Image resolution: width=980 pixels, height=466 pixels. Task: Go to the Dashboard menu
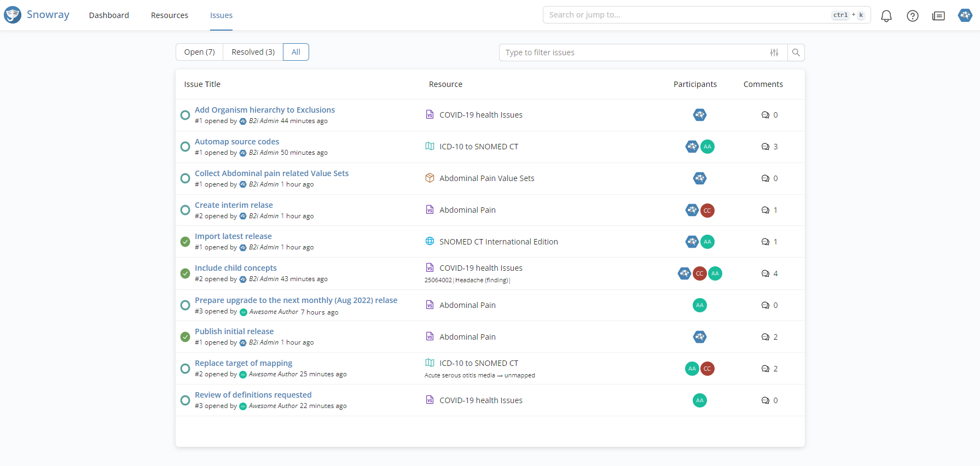[x=109, y=15]
